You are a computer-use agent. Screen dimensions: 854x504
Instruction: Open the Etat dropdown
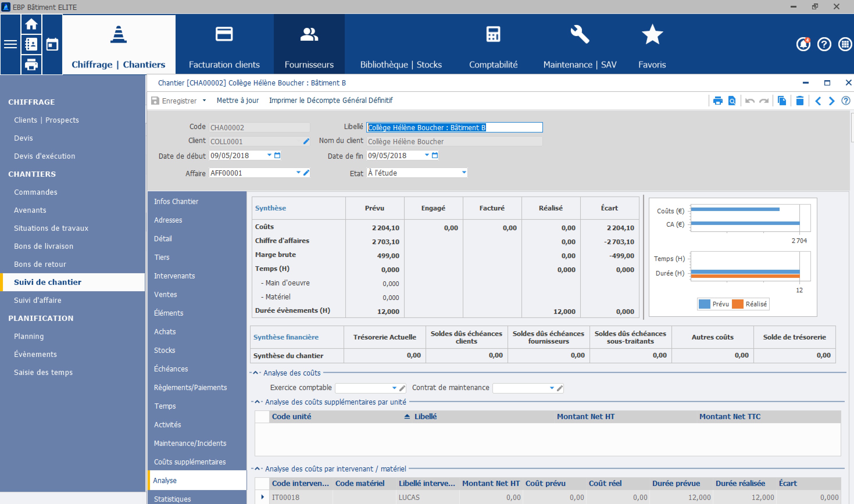(464, 173)
